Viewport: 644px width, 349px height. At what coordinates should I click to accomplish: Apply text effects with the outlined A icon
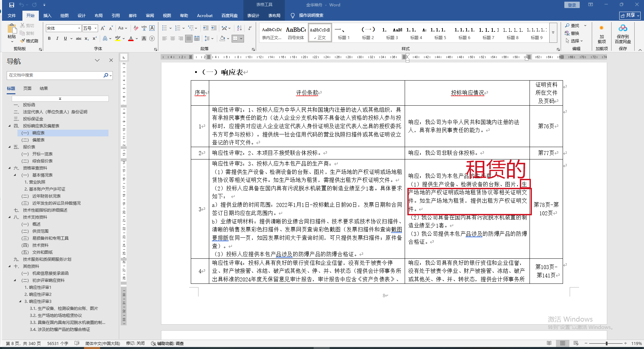105,38
